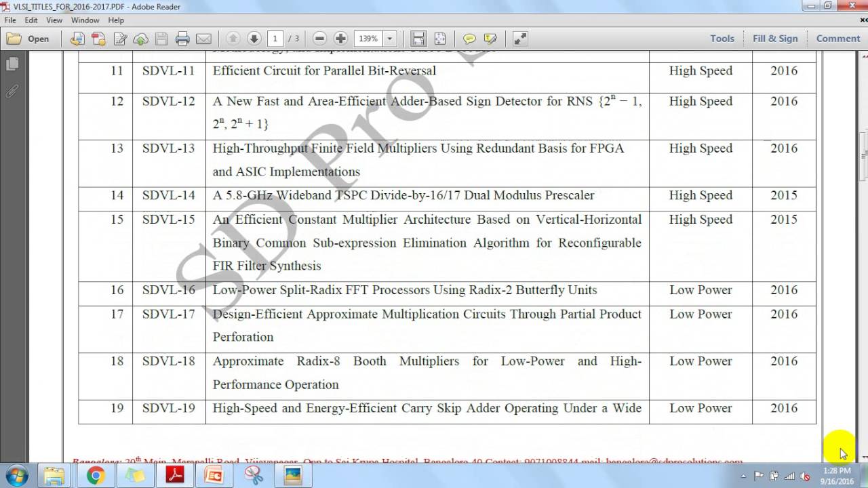The image size is (868, 488).
Task: Select the Highlight text tool
Action: coord(490,39)
